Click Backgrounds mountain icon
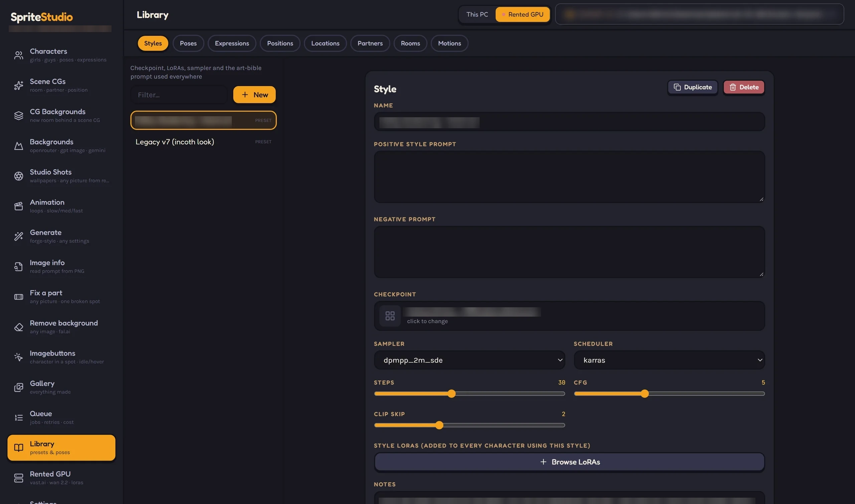 coord(19,146)
